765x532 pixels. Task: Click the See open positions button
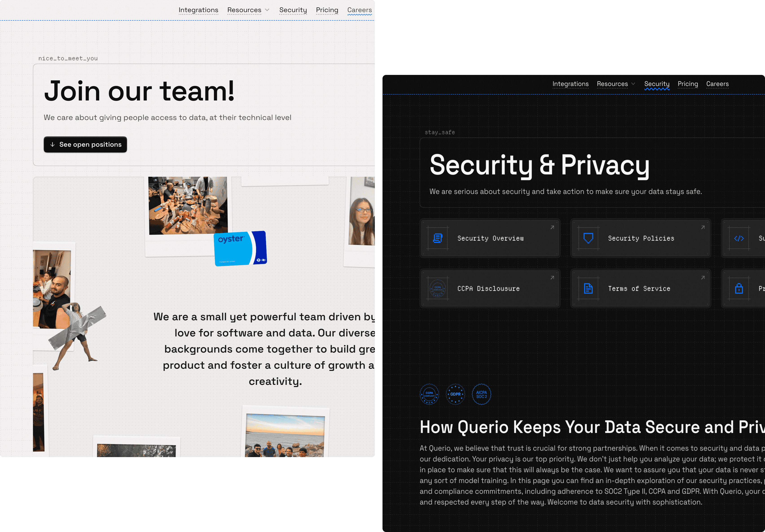tap(85, 144)
